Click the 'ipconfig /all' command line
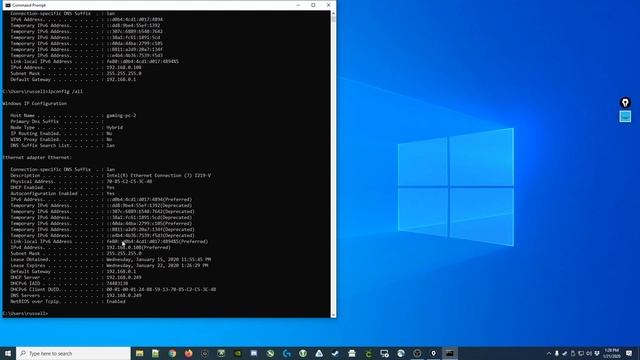Viewport: 640px width, 360px height. point(42,91)
